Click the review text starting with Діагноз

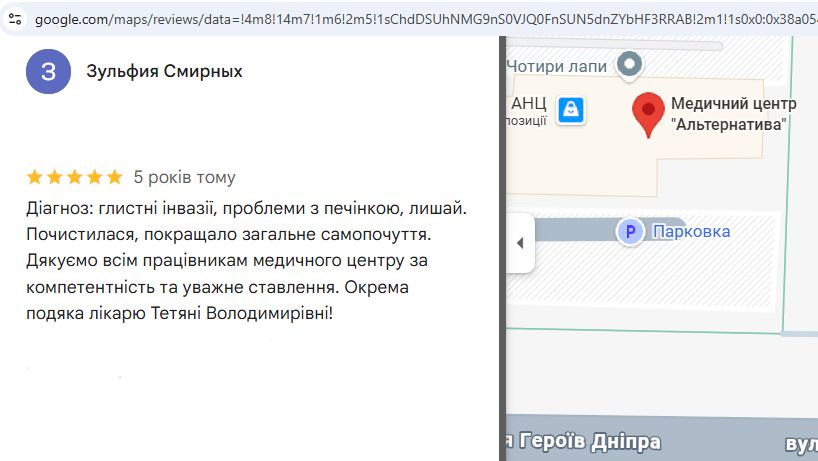click(x=246, y=261)
